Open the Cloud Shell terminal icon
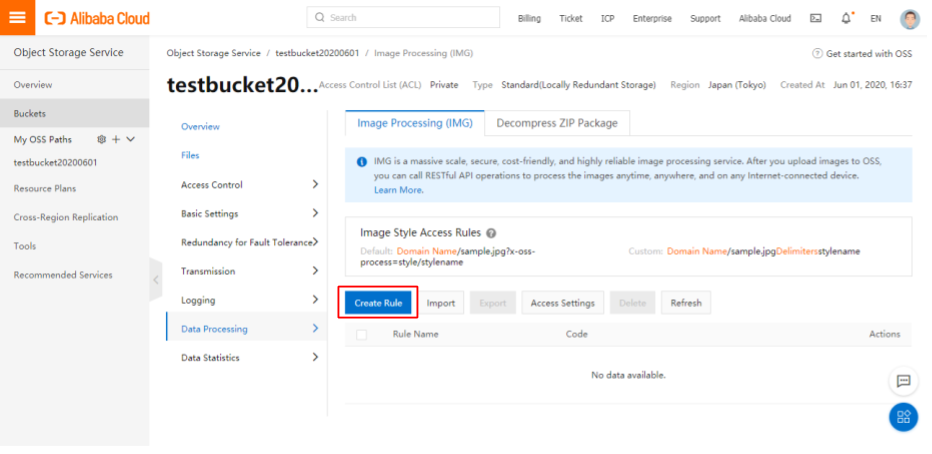The width and height of the screenshot is (932, 454). 816,18
